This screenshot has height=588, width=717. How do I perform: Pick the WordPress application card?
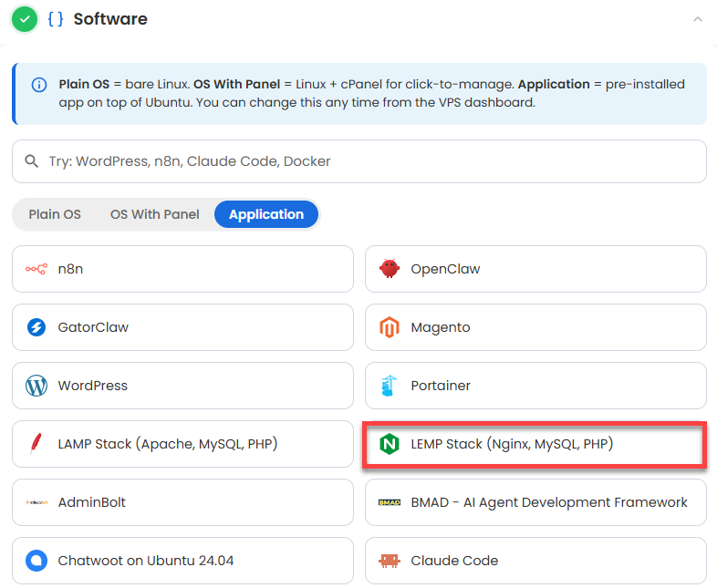183,386
